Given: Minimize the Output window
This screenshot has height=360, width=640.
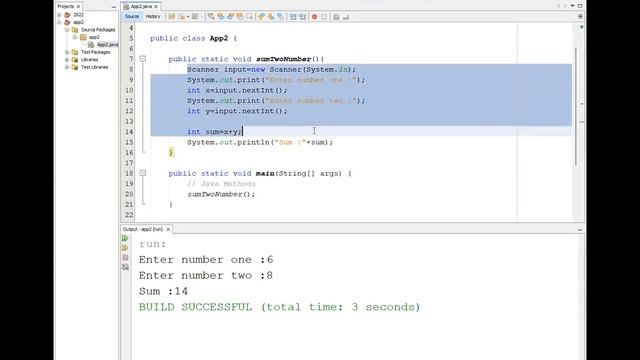Looking at the screenshot, I should click(580, 230).
